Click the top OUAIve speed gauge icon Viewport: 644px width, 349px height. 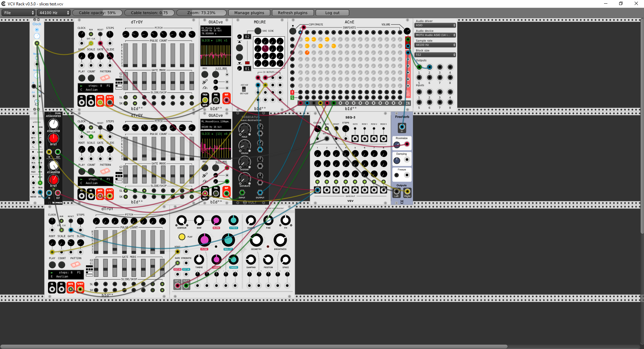pyautogui.click(x=205, y=88)
